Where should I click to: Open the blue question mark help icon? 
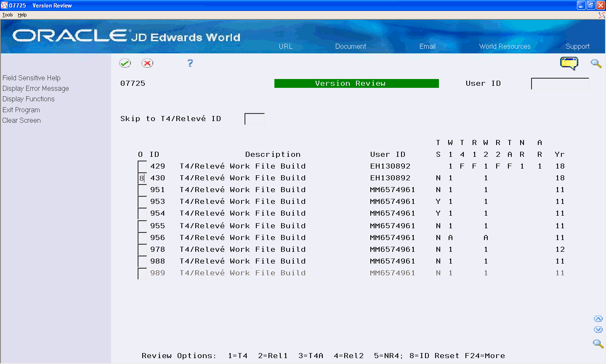190,63
